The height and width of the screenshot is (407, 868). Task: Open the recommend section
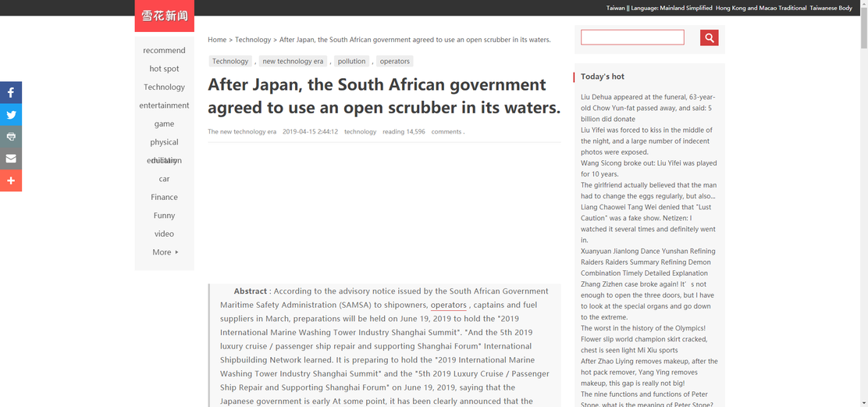165,51
